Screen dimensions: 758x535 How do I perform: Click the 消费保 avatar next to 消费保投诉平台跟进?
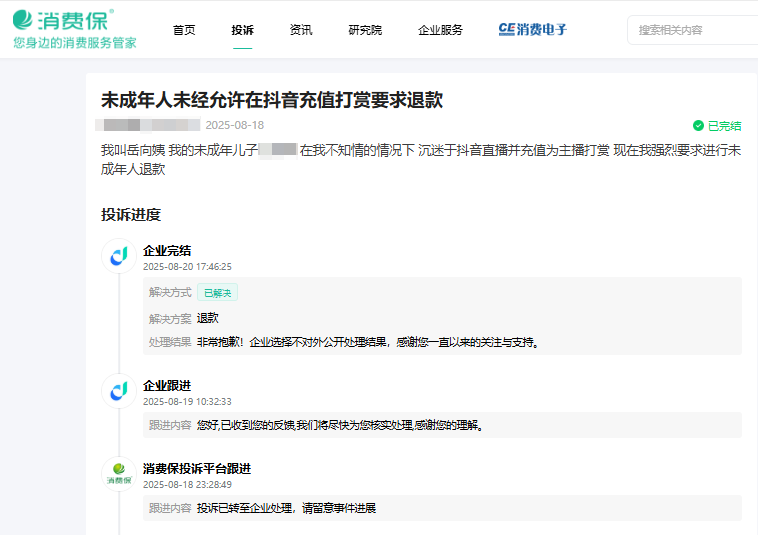119,474
